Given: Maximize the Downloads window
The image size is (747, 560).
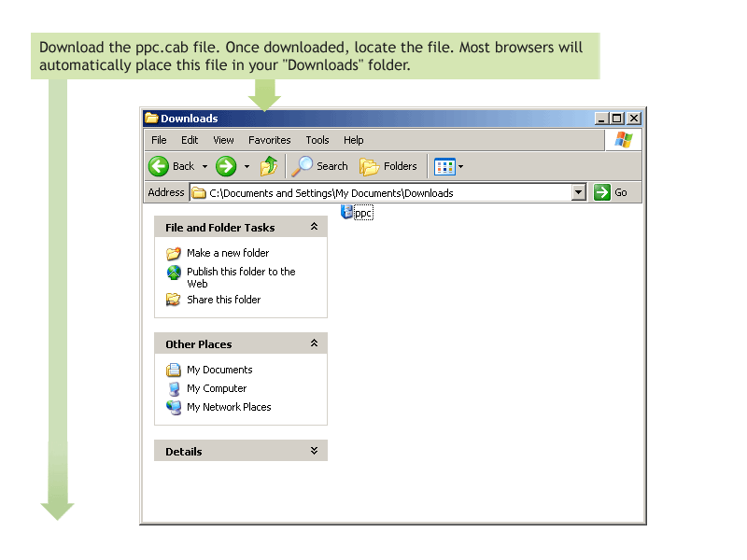Looking at the screenshot, I should pyautogui.click(x=616, y=119).
